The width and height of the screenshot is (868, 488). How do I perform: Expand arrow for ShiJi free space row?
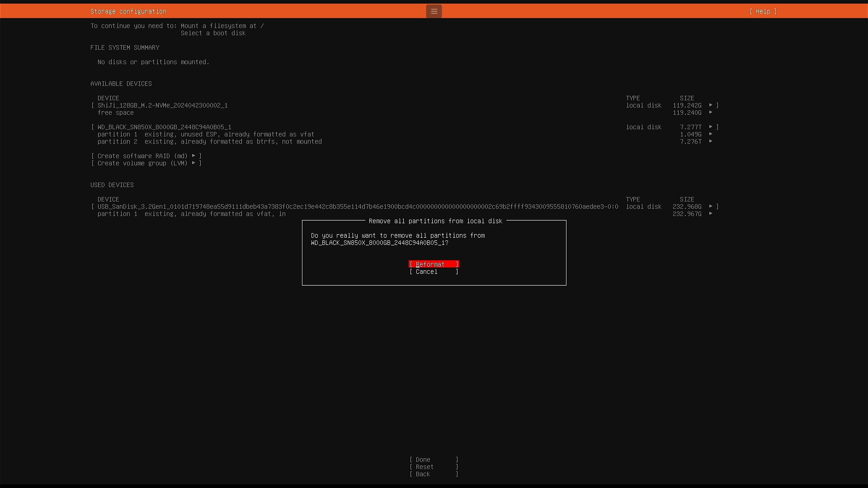pos(711,113)
